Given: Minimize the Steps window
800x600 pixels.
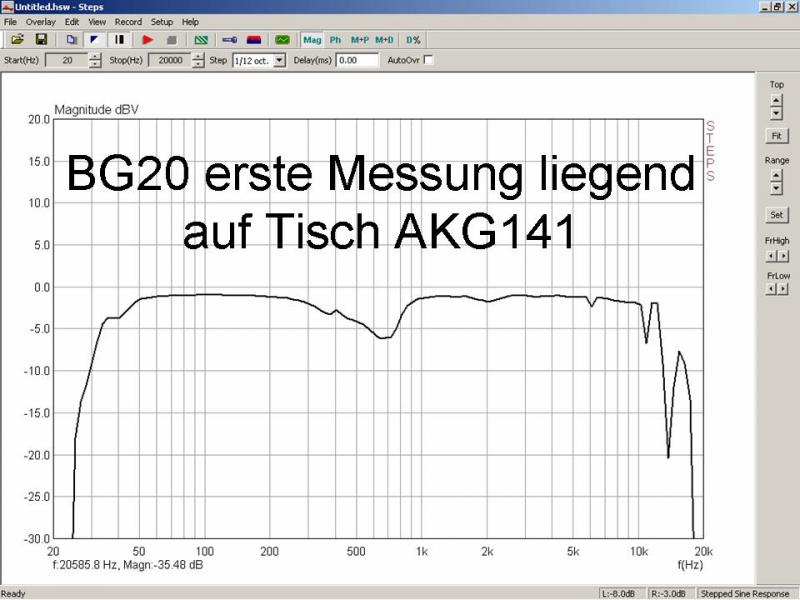Looking at the screenshot, I should tap(766, 7).
